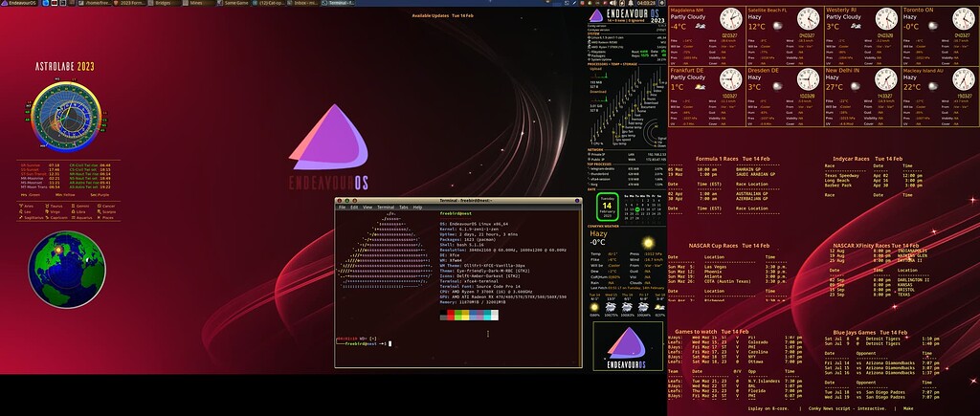Switch to Bridges game taskbar button
This screenshot has width=980, height=416.
(x=163, y=3)
